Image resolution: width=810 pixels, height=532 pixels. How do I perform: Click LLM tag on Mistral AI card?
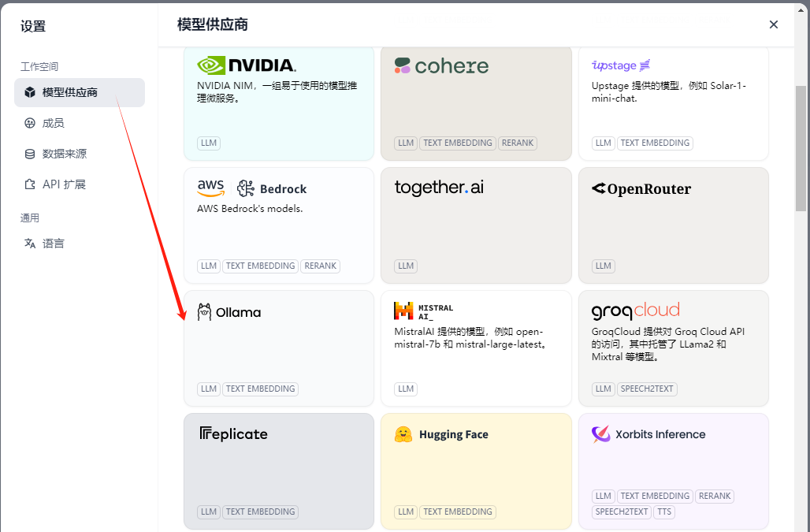pyautogui.click(x=406, y=389)
